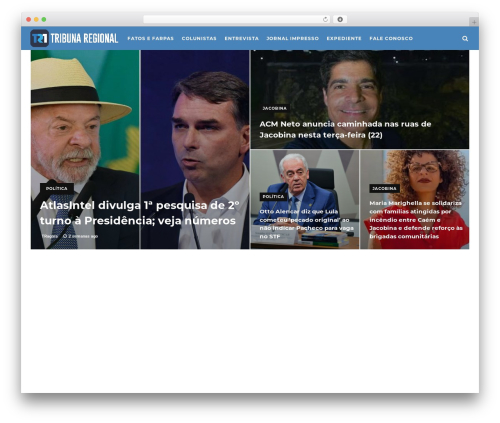Open the search magnifier icon

pyautogui.click(x=465, y=39)
